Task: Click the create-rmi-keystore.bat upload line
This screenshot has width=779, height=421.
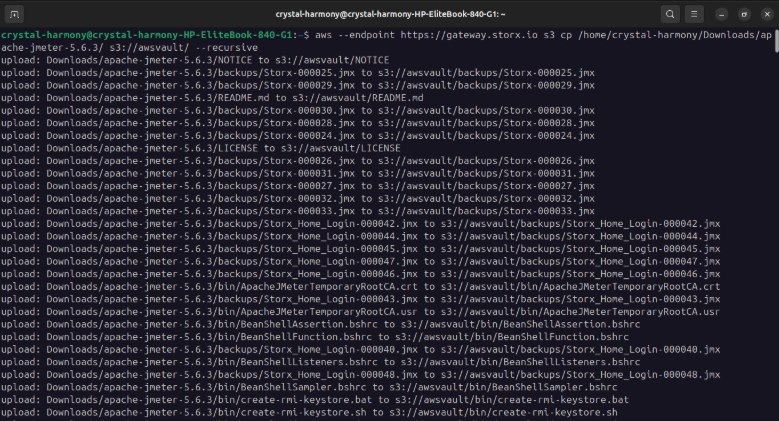Action: pyautogui.click(x=315, y=400)
